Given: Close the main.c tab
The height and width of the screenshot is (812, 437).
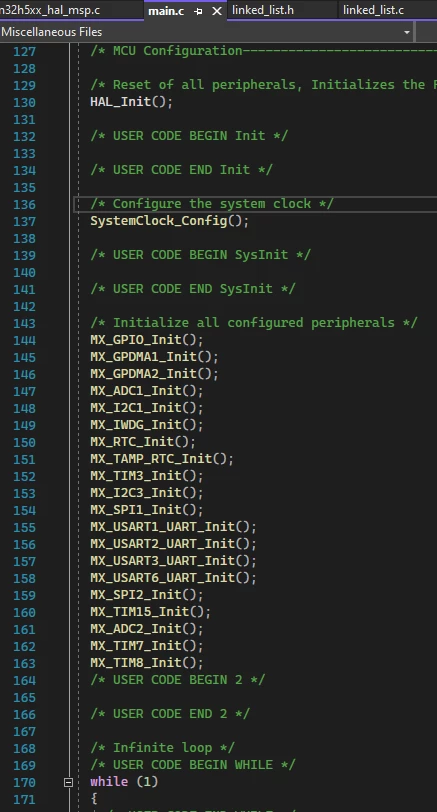Looking at the screenshot, I should 217,11.
